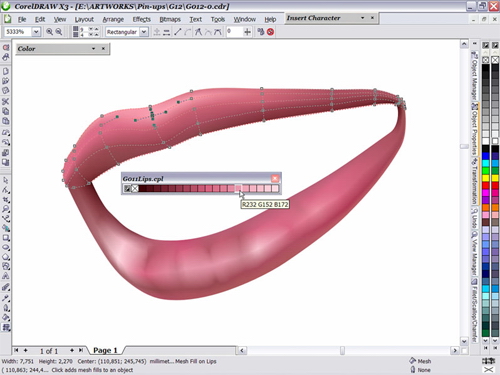Expand the Color docker options arrow
Image resolution: width=500 pixels, height=375 pixels.
point(94,49)
